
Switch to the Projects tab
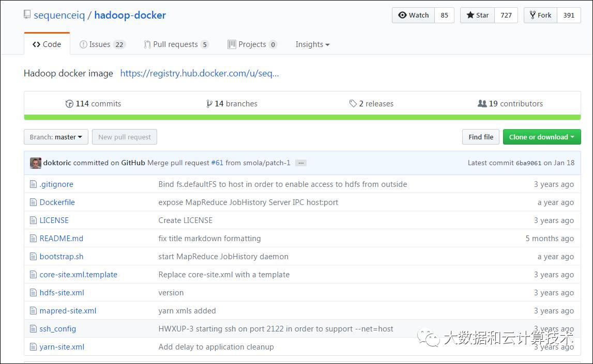(252, 44)
